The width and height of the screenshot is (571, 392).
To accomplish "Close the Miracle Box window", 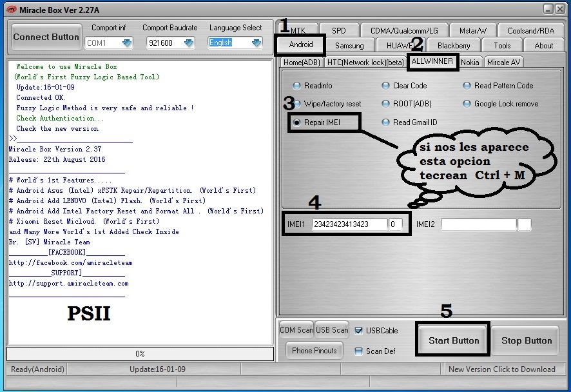I will [559, 9].
